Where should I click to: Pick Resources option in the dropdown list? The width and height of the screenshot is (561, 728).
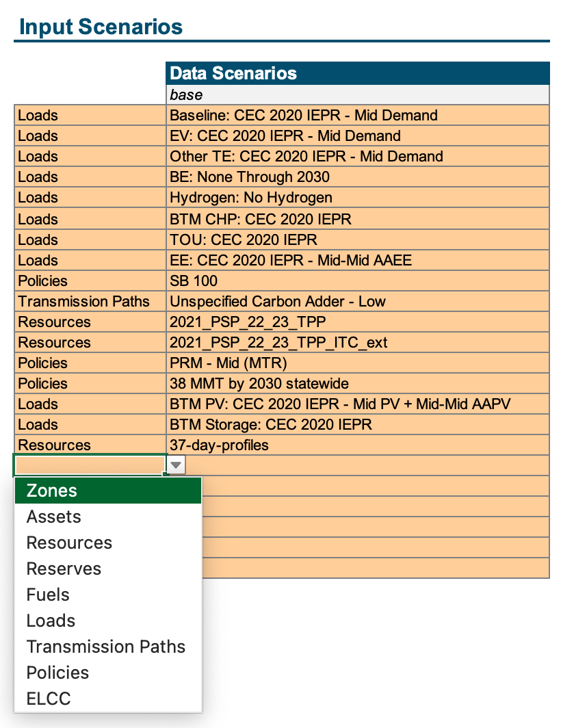[108, 543]
